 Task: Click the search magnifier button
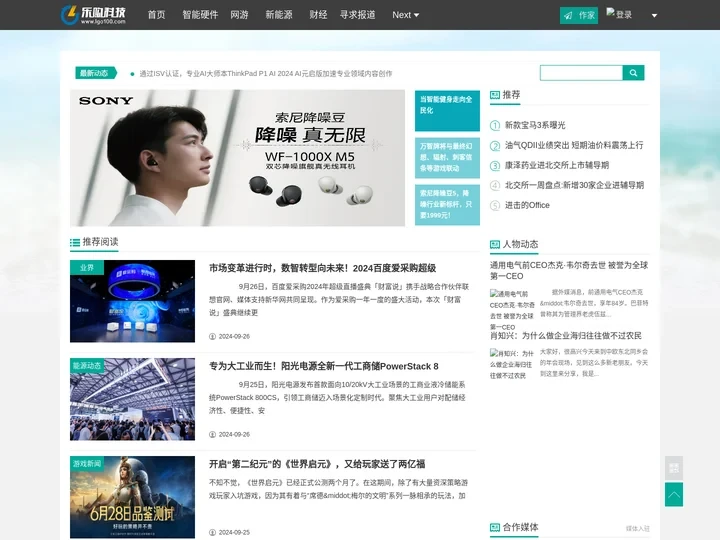click(633, 73)
